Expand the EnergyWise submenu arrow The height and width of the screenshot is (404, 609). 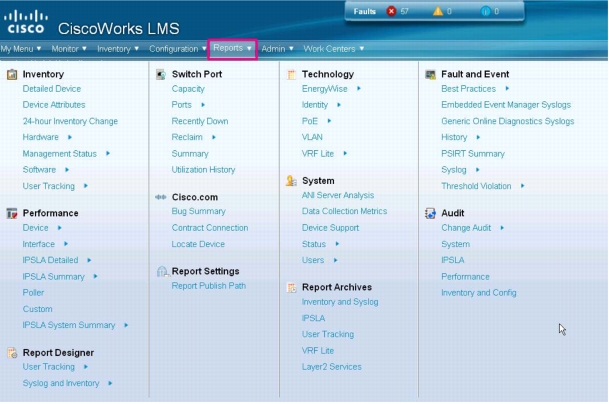point(358,89)
